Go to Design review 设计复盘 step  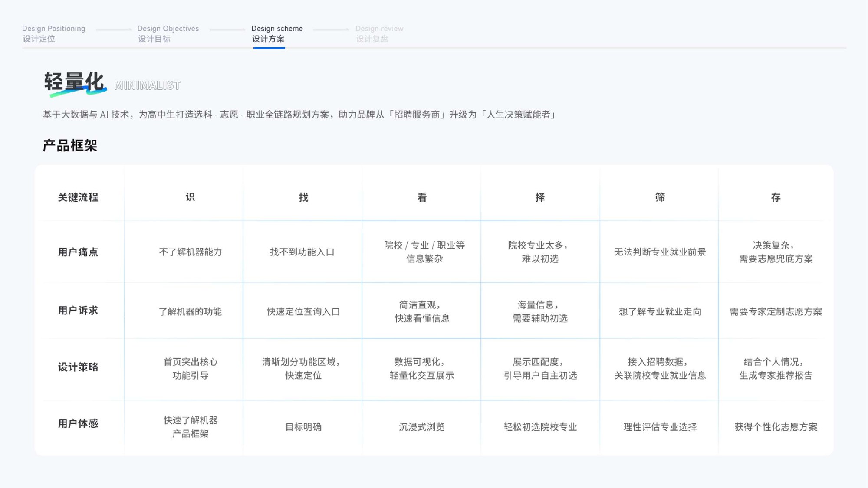point(379,34)
